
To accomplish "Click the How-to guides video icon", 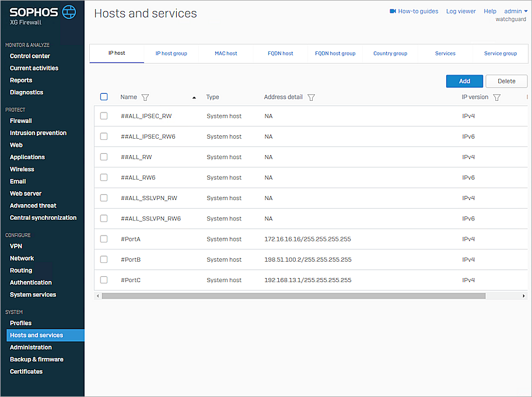I will [393, 11].
